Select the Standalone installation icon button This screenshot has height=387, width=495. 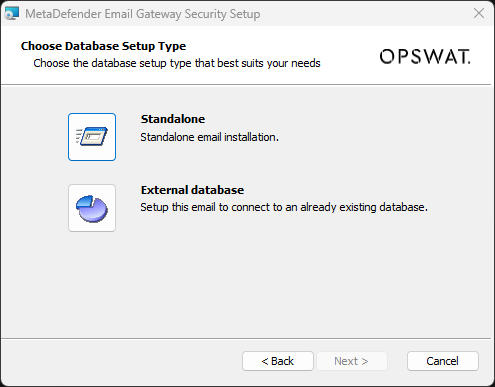(x=92, y=137)
